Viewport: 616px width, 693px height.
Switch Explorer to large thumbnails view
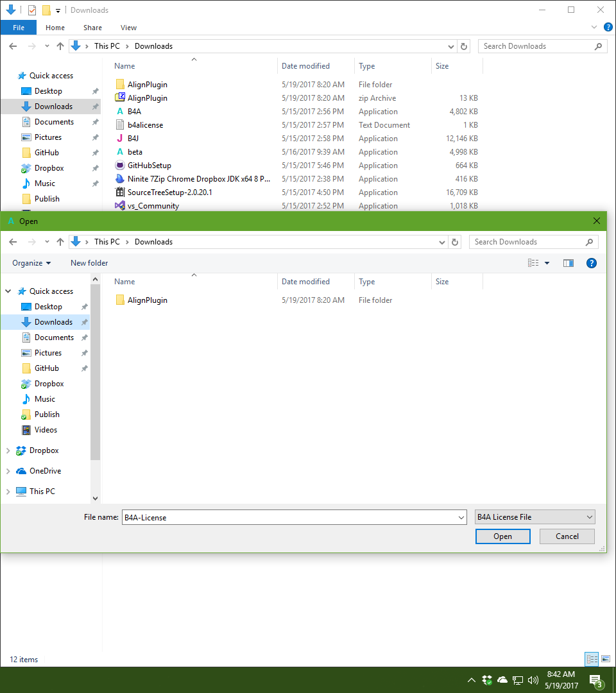pos(605,659)
